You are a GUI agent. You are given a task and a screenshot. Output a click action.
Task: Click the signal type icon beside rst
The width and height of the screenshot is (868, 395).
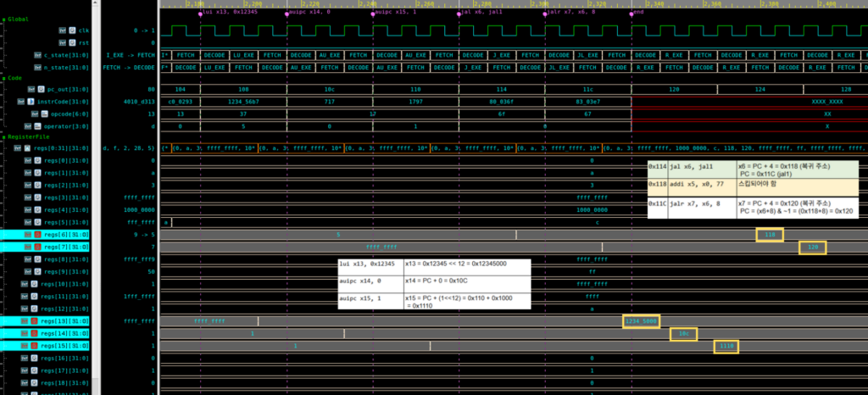[x=72, y=42]
